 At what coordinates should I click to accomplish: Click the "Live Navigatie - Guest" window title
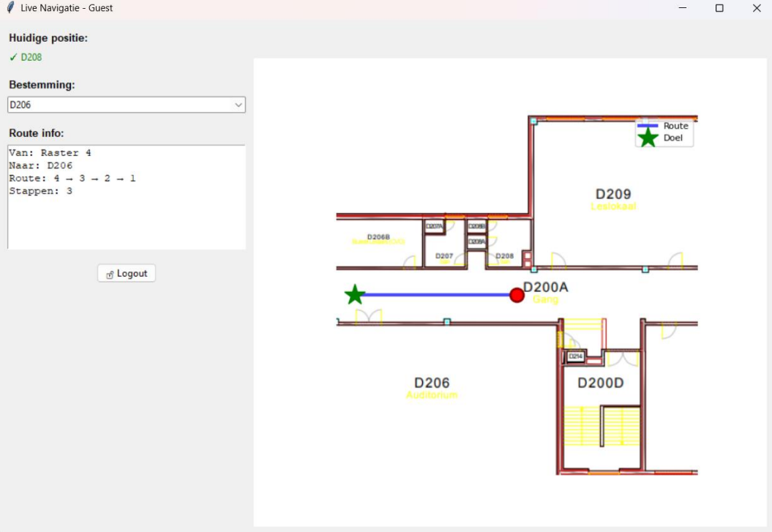(x=67, y=8)
